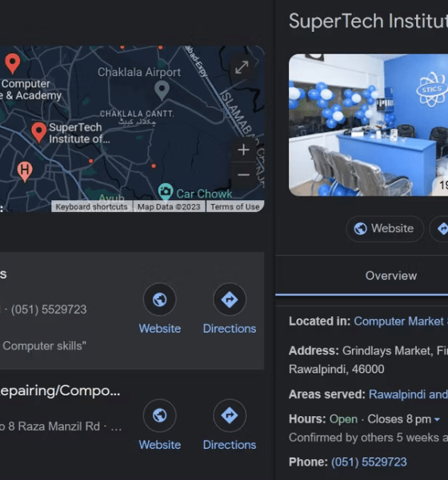
Task: Select the Repairing/Compo... listing title
Action: point(60,390)
